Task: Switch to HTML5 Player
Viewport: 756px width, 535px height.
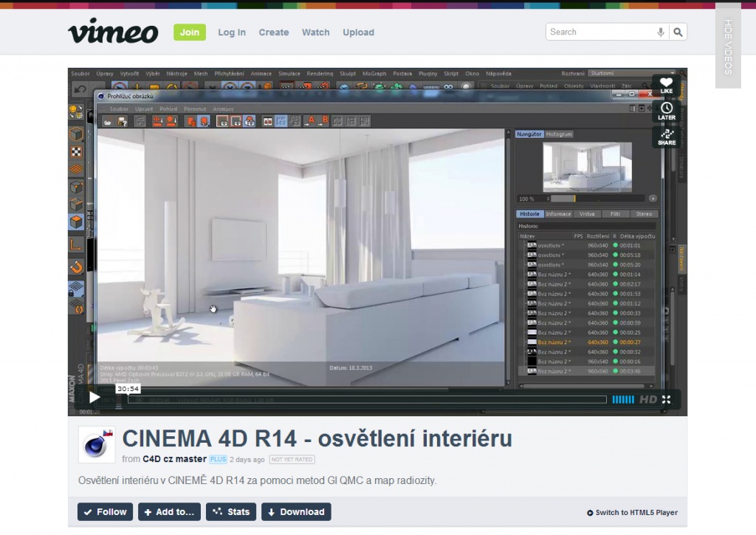Action: (632, 512)
